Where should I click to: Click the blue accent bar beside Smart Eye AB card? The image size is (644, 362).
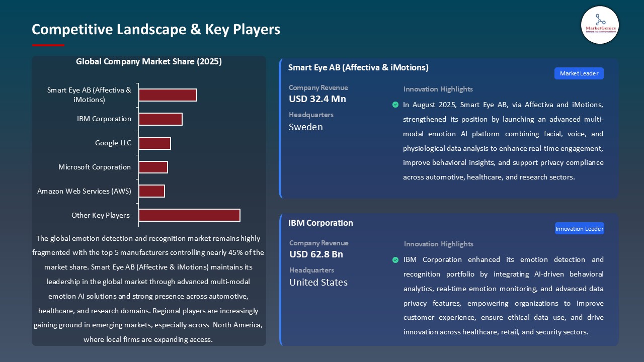point(281,128)
